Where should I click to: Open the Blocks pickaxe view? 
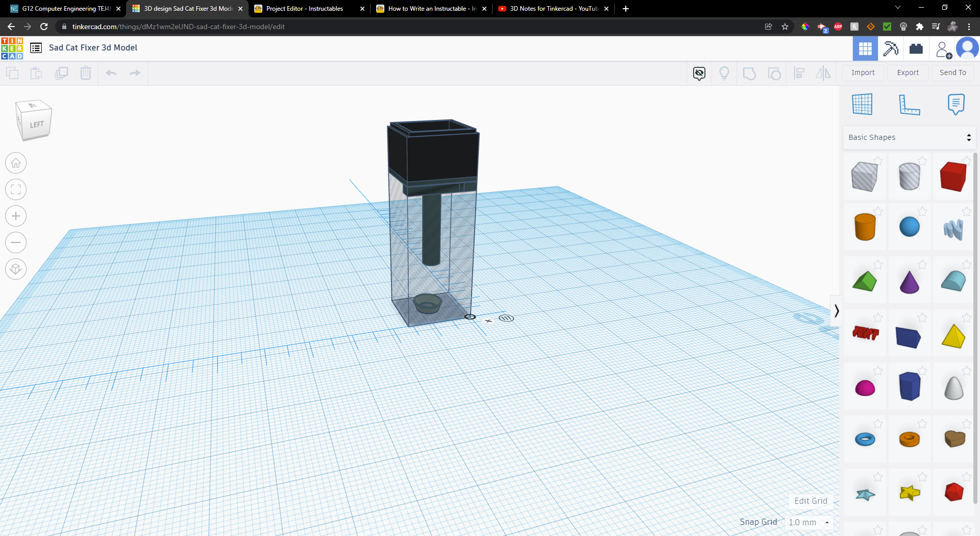[x=891, y=48]
